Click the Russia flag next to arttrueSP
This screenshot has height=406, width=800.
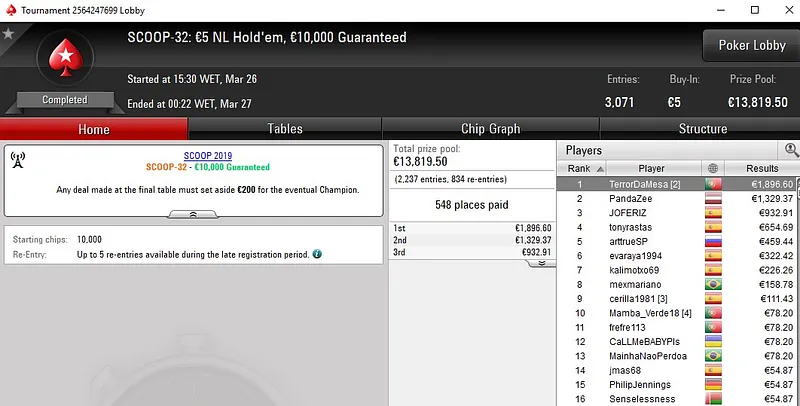tap(713, 241)
